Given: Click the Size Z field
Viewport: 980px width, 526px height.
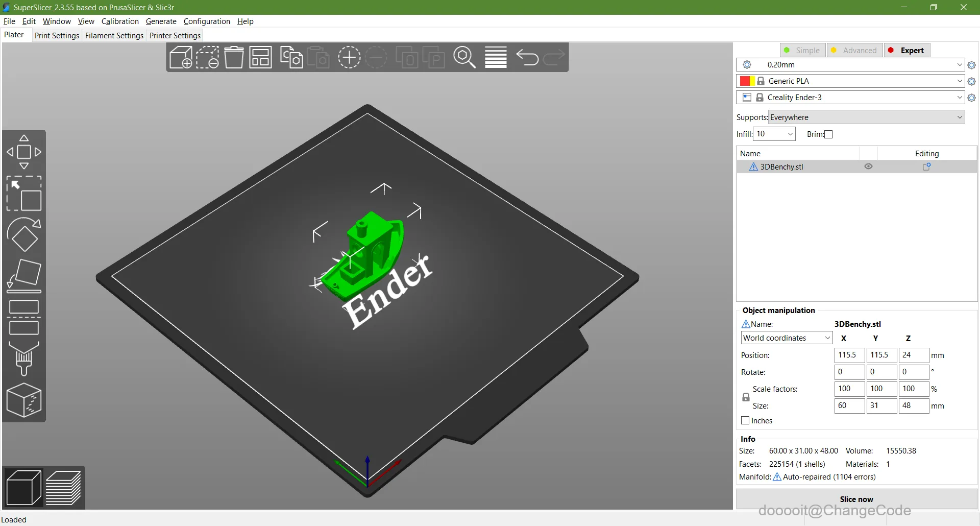Looking at the screenshot, I should pyautogui.click(x=914, y=405).
